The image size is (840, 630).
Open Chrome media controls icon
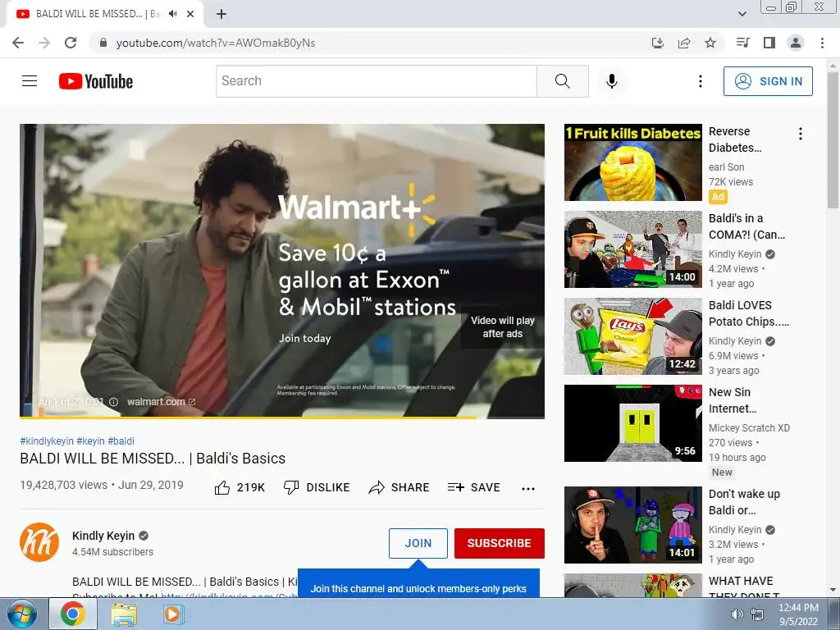(x=742, y=43)
